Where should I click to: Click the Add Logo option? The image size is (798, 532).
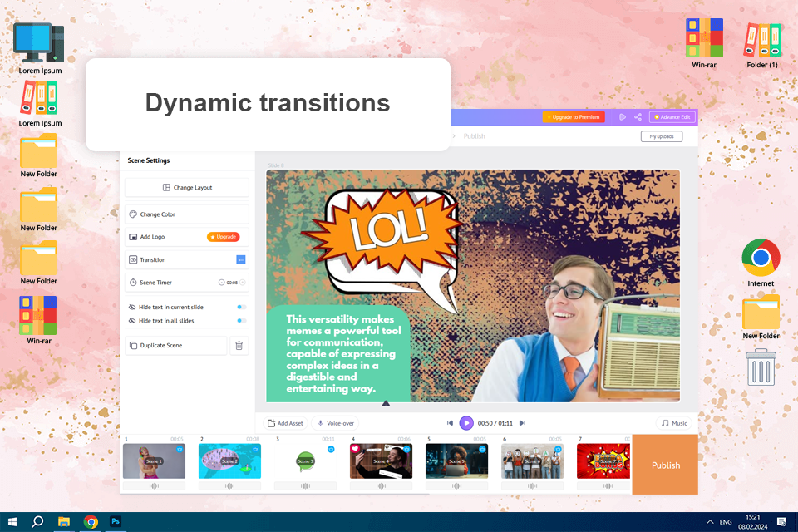187,237
